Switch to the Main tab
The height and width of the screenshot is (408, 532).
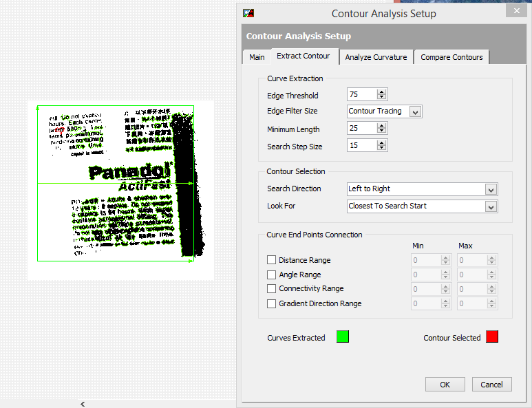[x=257, y=57]
